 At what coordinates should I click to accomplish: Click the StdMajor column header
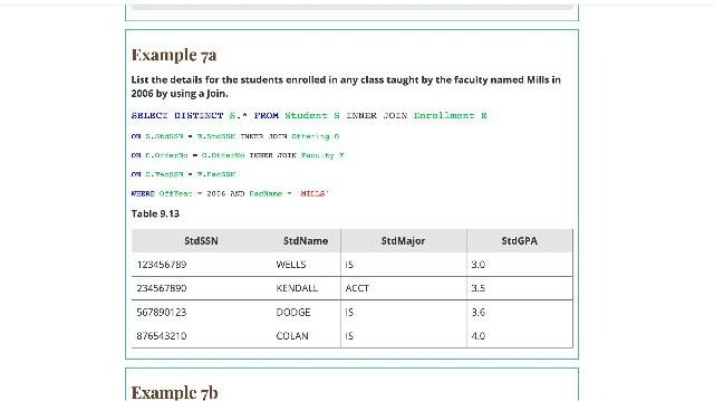pyautogui.click(x=403, y=241)
